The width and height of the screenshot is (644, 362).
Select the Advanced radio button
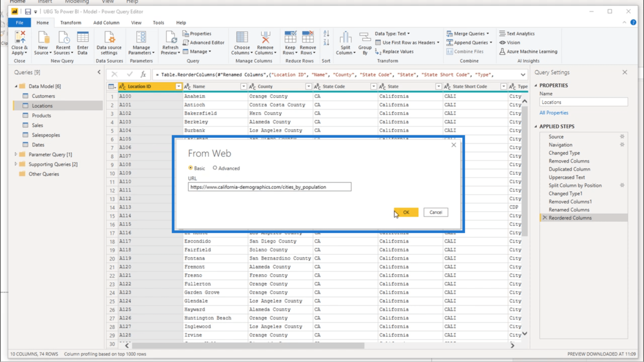coord(215,168)
